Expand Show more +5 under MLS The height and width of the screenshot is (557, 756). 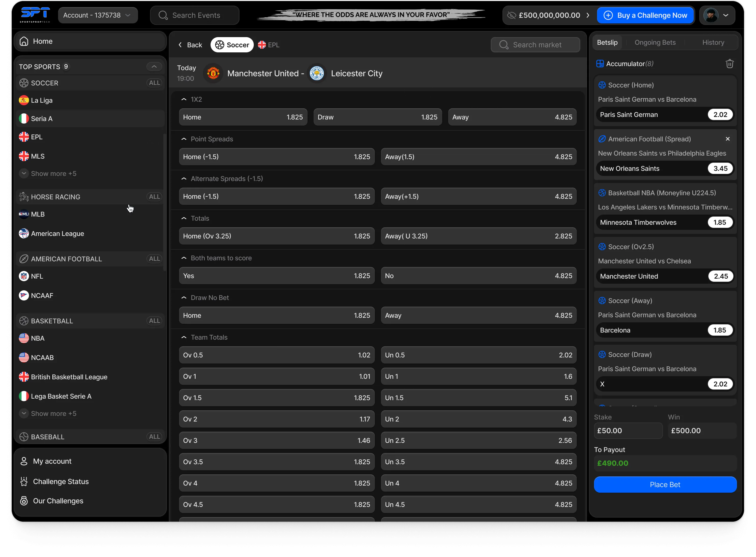48,174
